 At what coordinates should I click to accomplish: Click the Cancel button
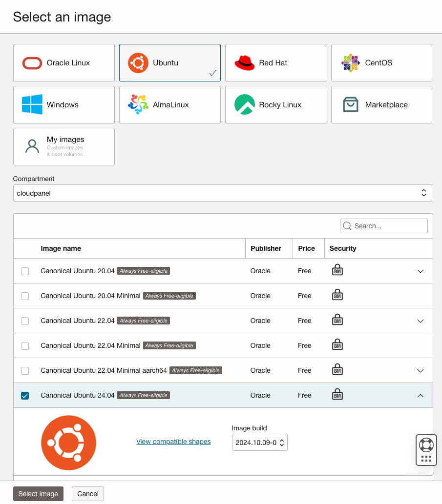pyautogui.click(x=88, y=494)
